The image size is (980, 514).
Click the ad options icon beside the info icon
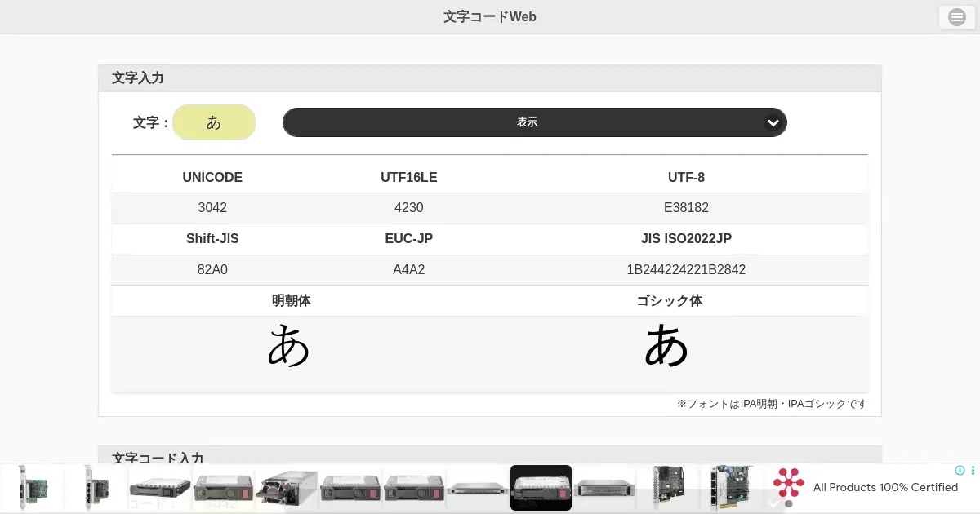click(972, 471)
